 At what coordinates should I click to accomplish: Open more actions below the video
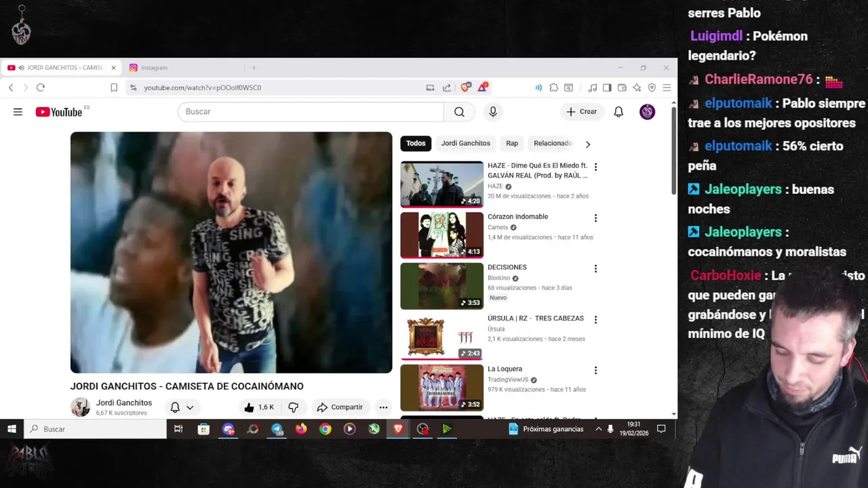pyautogui.click(x=383, y=407)
